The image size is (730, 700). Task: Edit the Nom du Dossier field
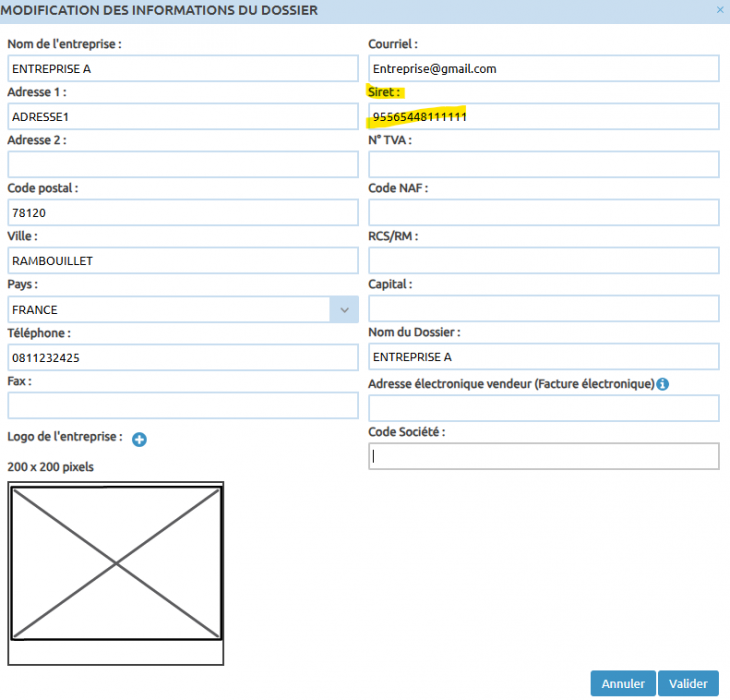[544, 357]
